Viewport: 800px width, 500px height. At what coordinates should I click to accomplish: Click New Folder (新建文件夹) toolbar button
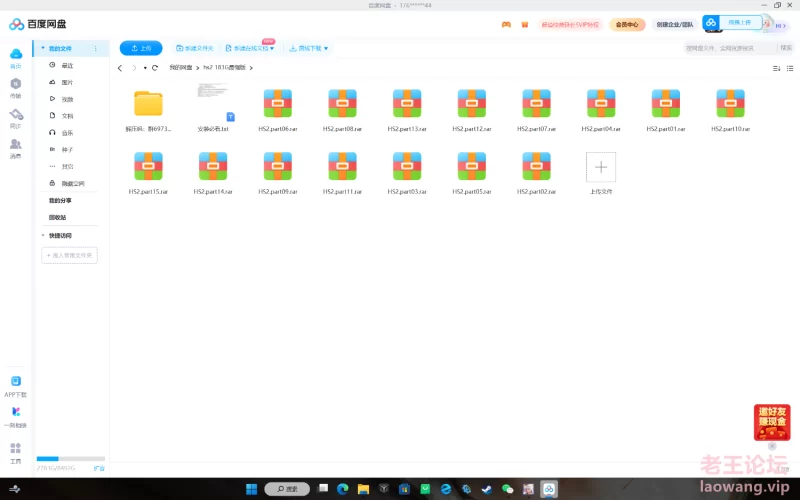point(195,48)
